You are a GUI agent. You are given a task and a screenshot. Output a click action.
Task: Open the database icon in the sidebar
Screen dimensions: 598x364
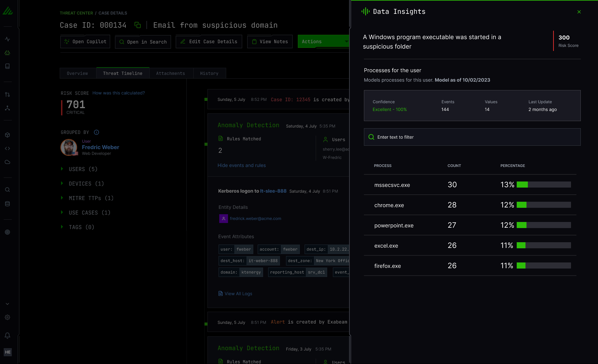pyautogui.click(x=7, y=203)
